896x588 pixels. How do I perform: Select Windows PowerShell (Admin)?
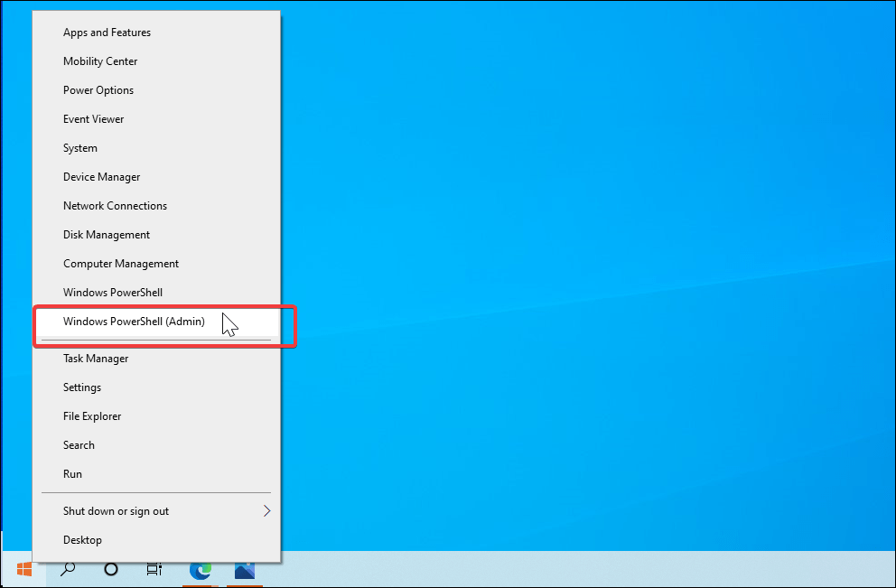click(156, 322)
